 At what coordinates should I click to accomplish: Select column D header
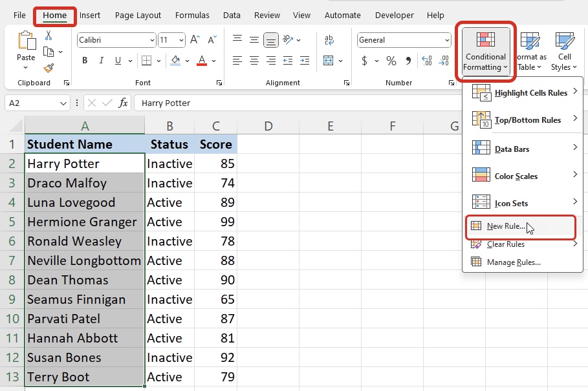[268, 126]
